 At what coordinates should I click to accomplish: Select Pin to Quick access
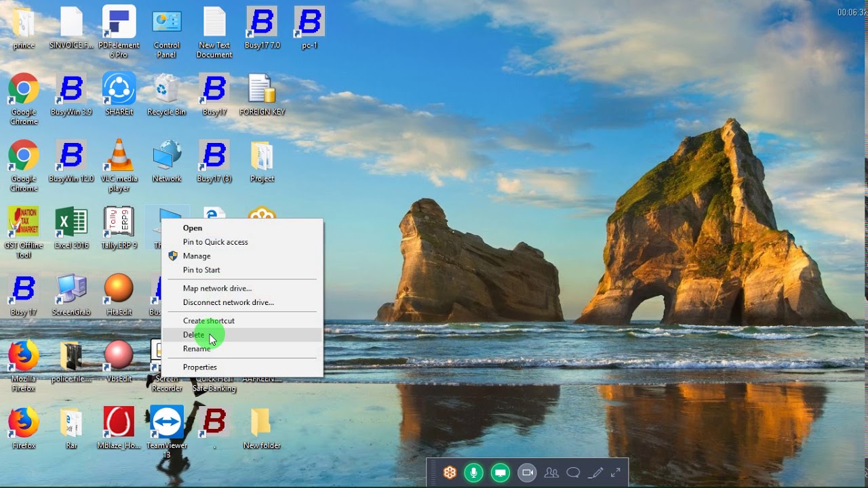pyautogui.click(x=242, y=242)
